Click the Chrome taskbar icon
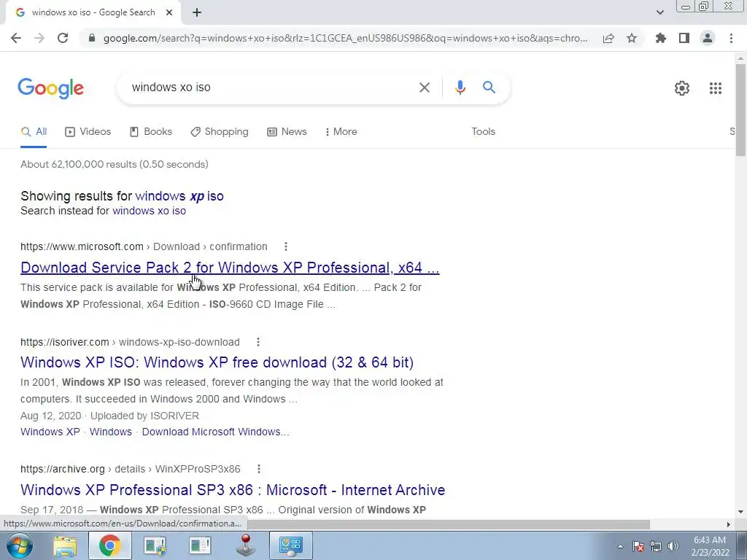 coord(109,545)
